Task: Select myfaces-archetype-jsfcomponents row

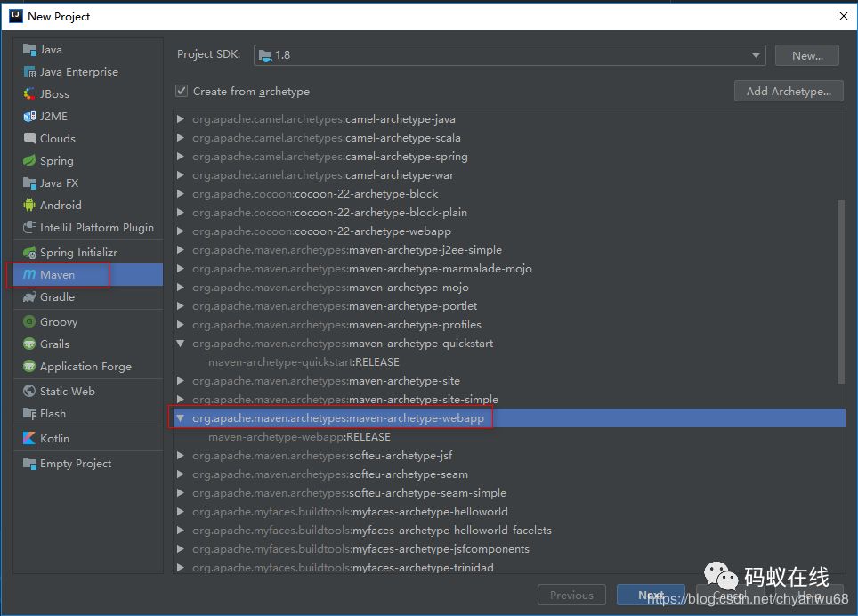Action: pyautogui.click(x=509, y=548)
